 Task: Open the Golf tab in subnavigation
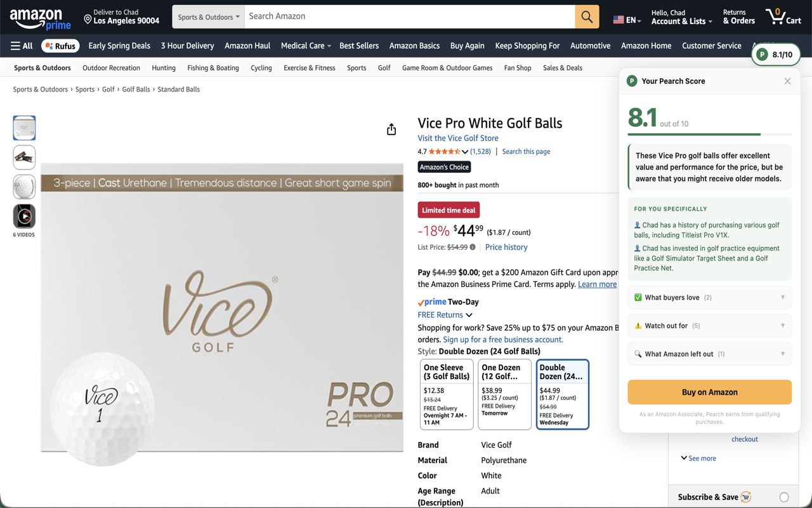tap(384, 68)
